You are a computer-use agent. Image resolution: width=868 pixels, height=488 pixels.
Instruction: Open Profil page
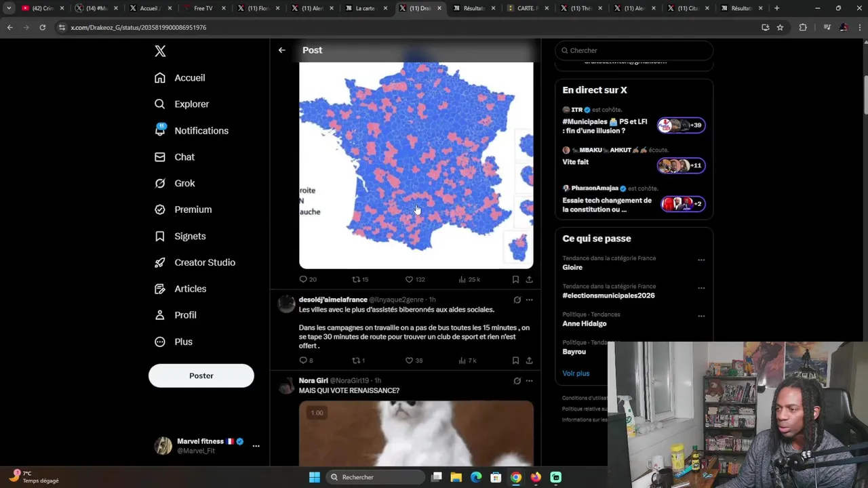175,316
